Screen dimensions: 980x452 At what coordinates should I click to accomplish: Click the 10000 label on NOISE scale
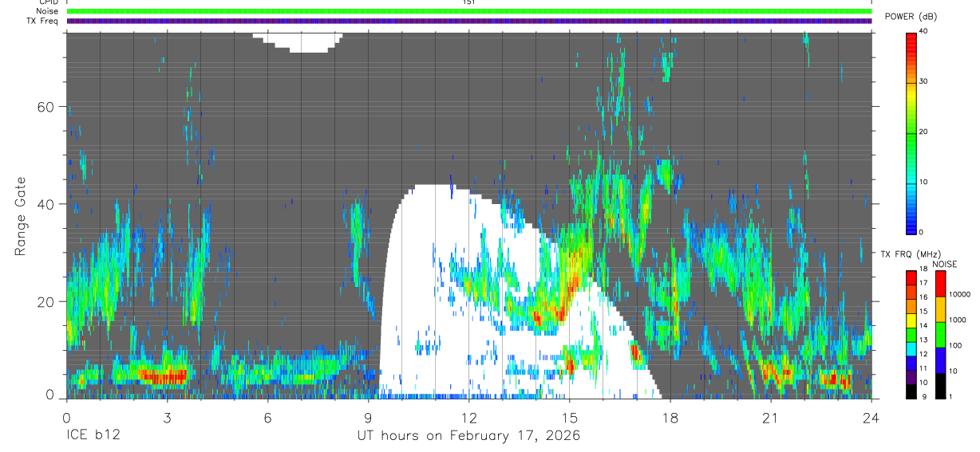click(960, 294)
